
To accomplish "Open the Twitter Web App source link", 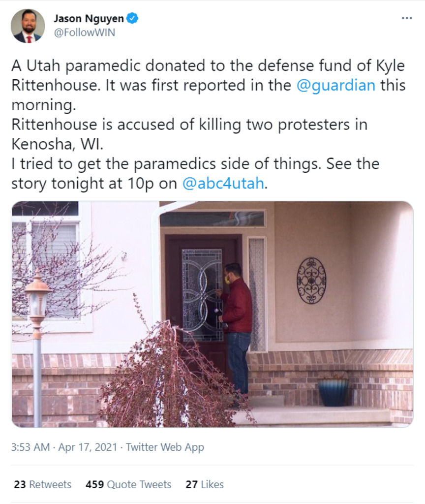I will tap(165, 447).
